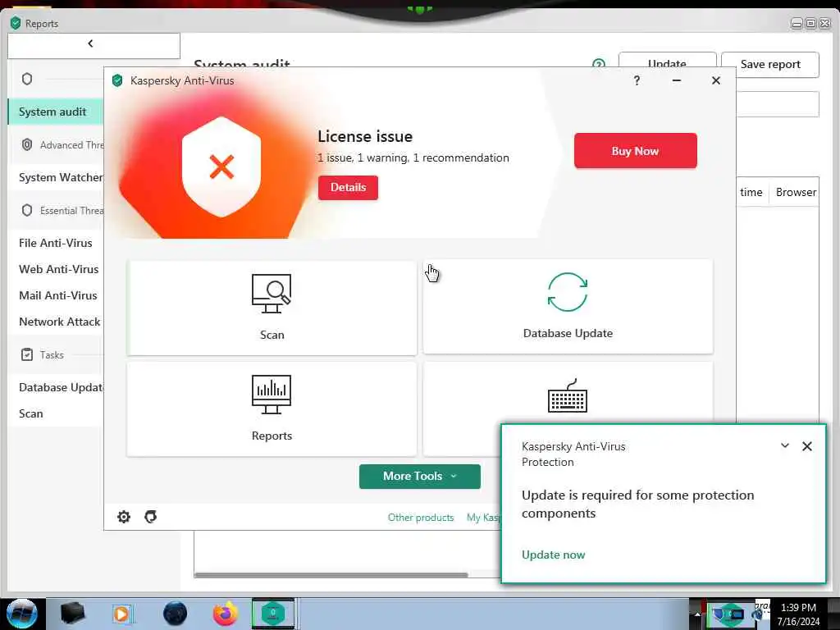
Task: Click Update now in the notification
Action: (554, 555)
